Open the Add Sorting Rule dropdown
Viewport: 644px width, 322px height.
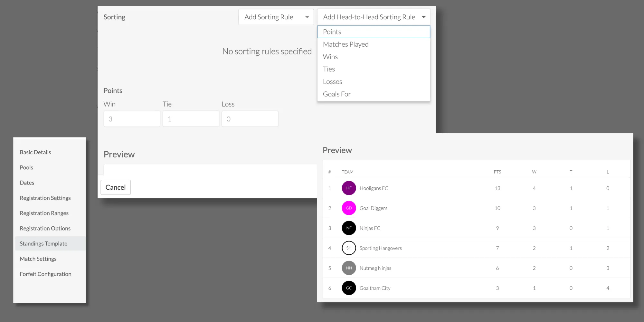(x=276, y=17)
